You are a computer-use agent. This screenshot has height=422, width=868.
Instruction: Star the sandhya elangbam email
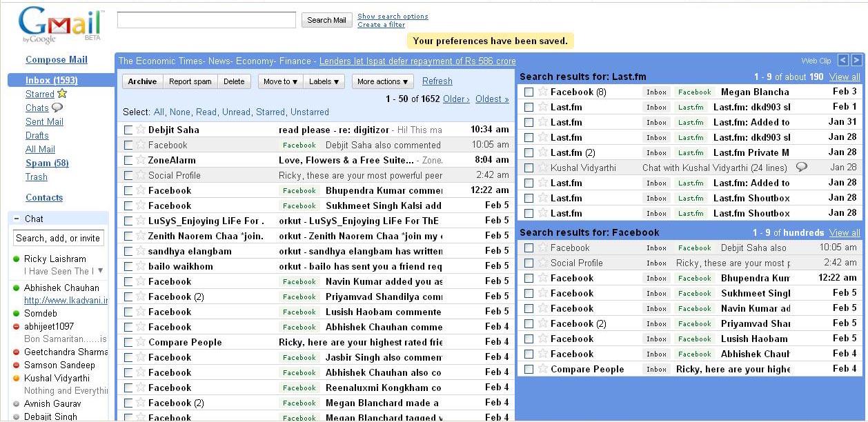pos(141,251)
